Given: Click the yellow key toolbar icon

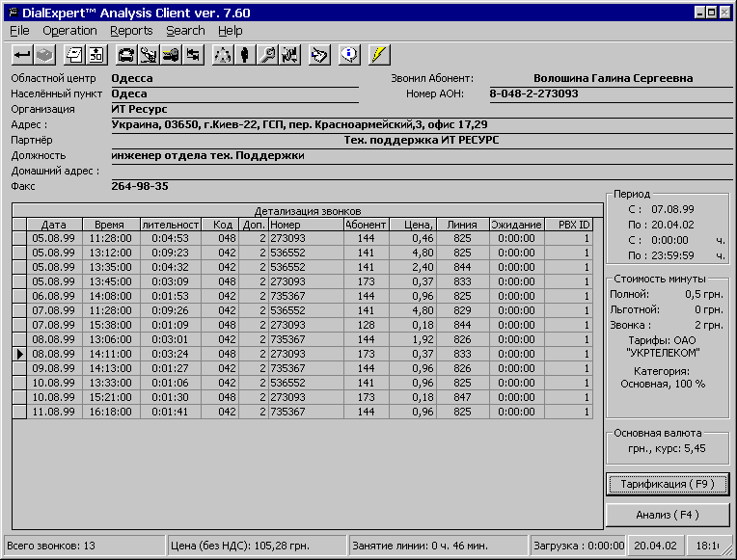Looking at the screenshot, I should click(x=171, y=55).
